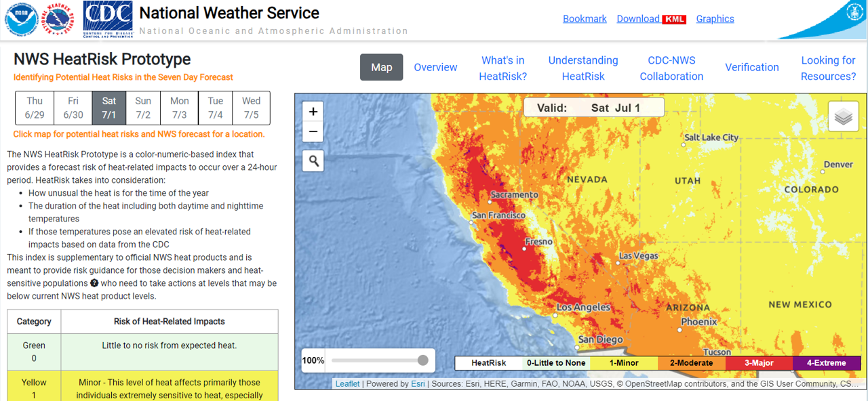Toggle the 2-Moderate legend category
The width and height of the screenshot is (868, 401).
point(691,362)
